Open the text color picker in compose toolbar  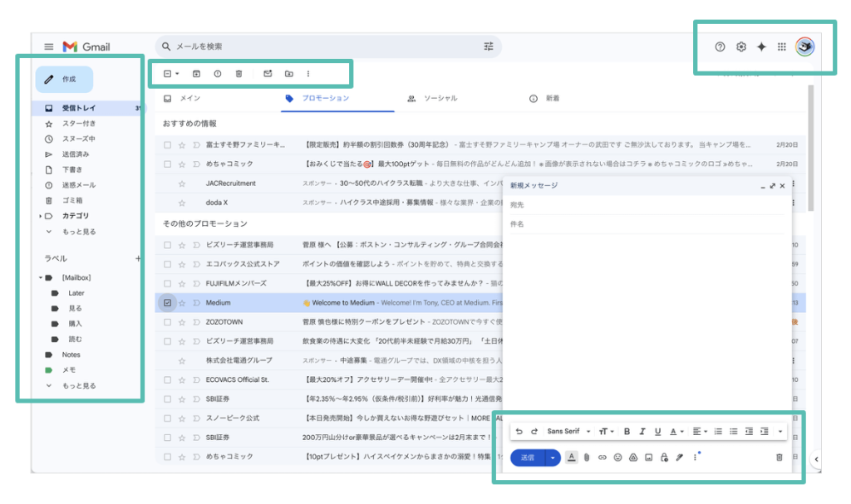(x=676, y=432)
